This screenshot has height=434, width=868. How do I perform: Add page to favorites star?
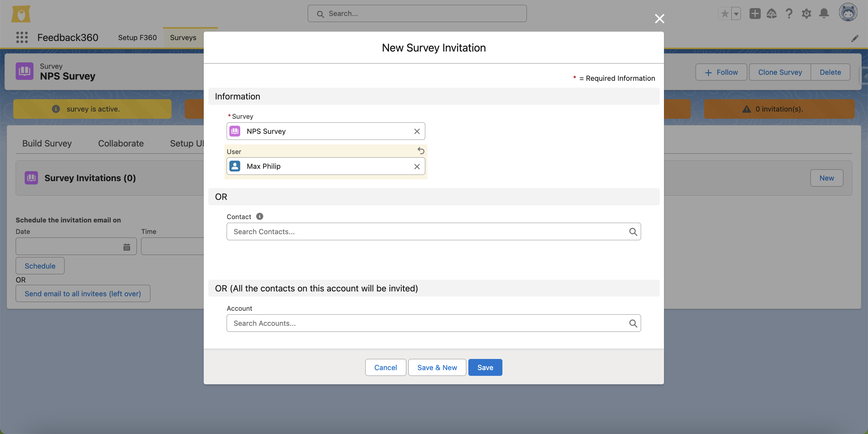(x=725, y=14)
